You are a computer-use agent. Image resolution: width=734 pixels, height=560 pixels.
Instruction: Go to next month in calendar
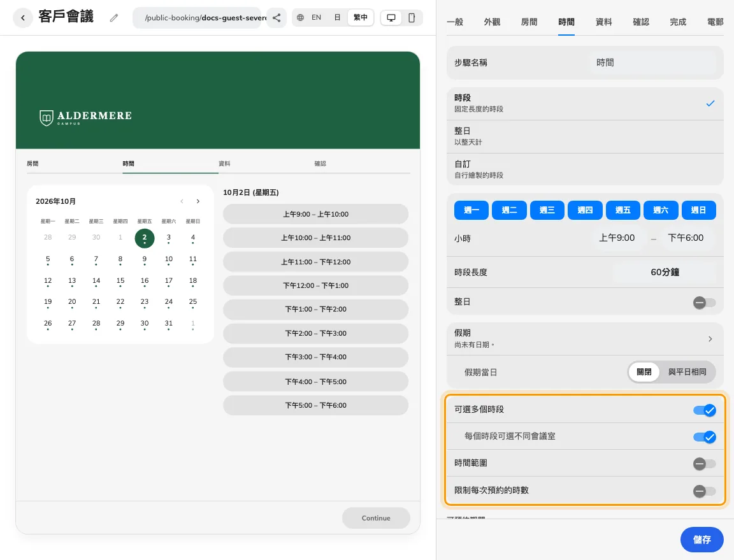point(198,201)
